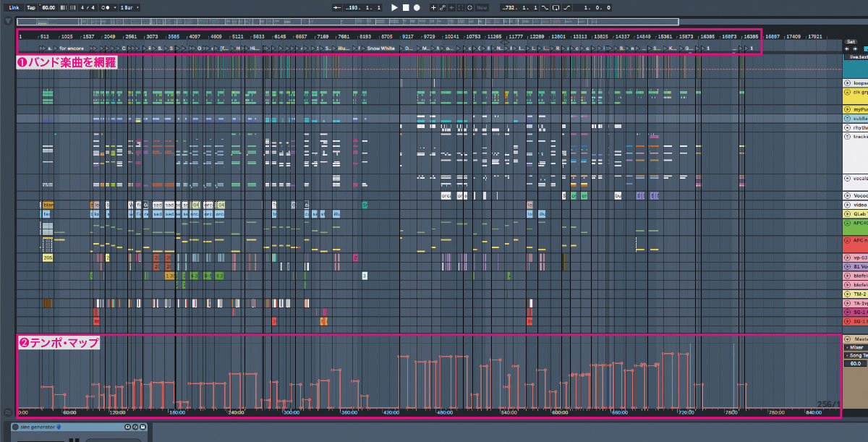Start playback with the Play button
The image size is (868, 442).
click(x=394, y=7)
